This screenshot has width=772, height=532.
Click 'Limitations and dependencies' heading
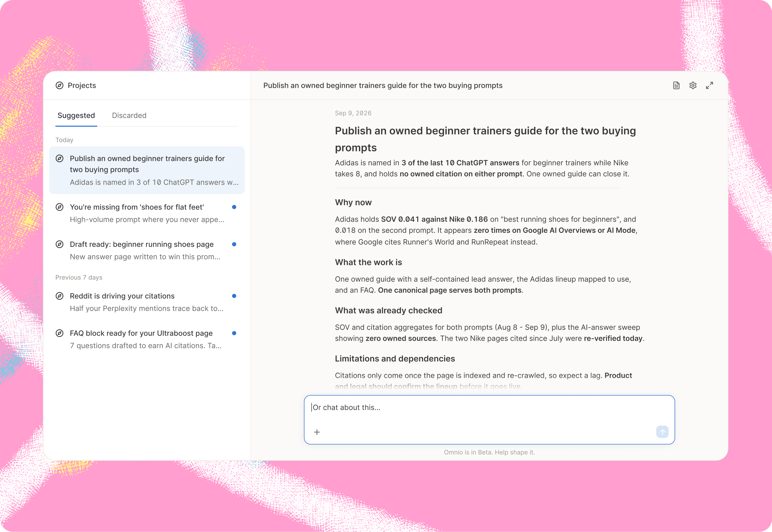395,359
